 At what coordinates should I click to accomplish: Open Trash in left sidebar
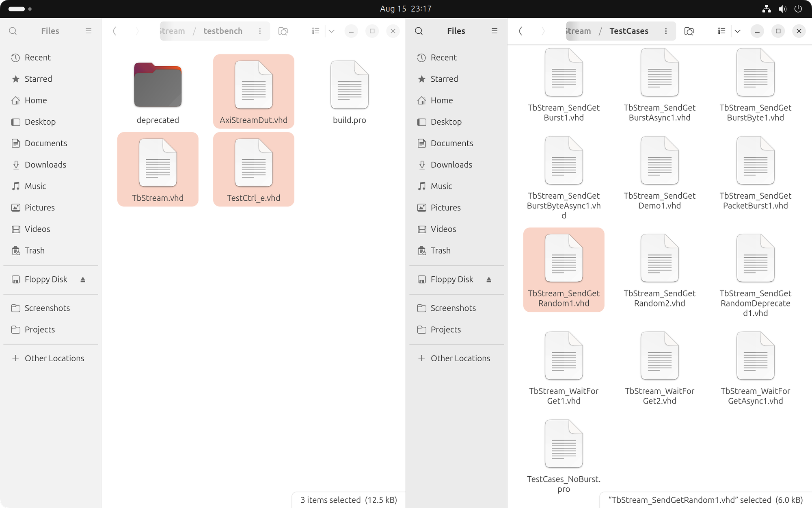[x=35, y=250]
